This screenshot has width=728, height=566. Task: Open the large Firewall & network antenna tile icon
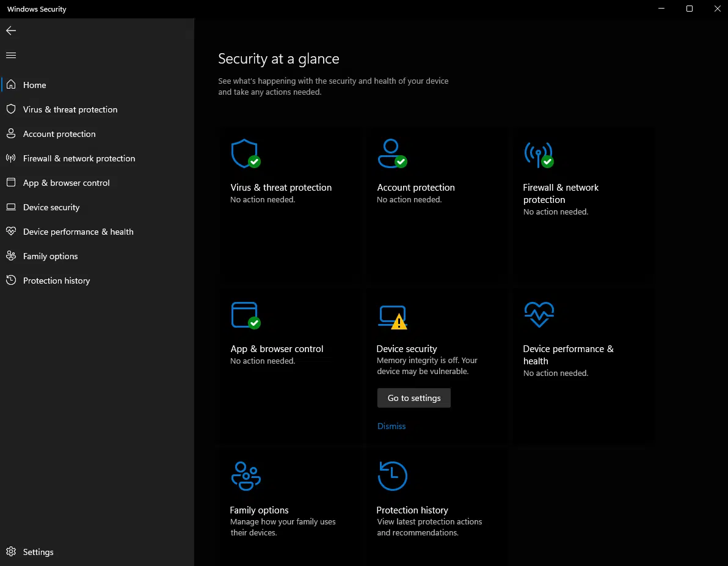click(539, 155)
